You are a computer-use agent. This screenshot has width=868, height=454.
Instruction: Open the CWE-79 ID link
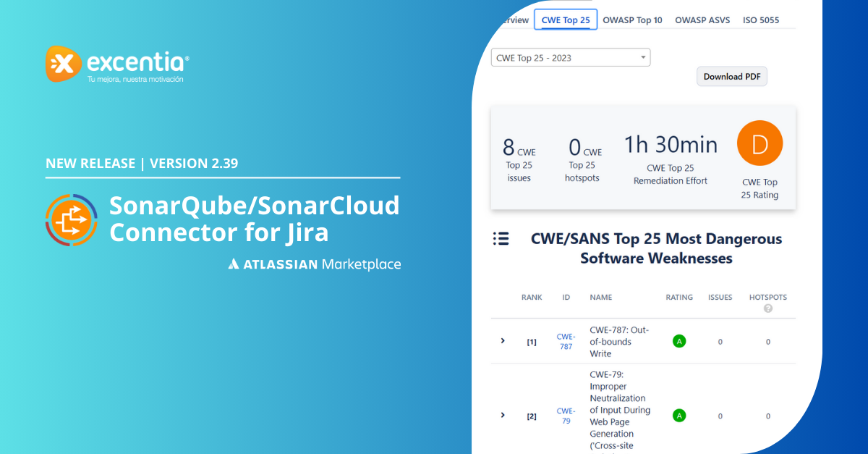566,416
